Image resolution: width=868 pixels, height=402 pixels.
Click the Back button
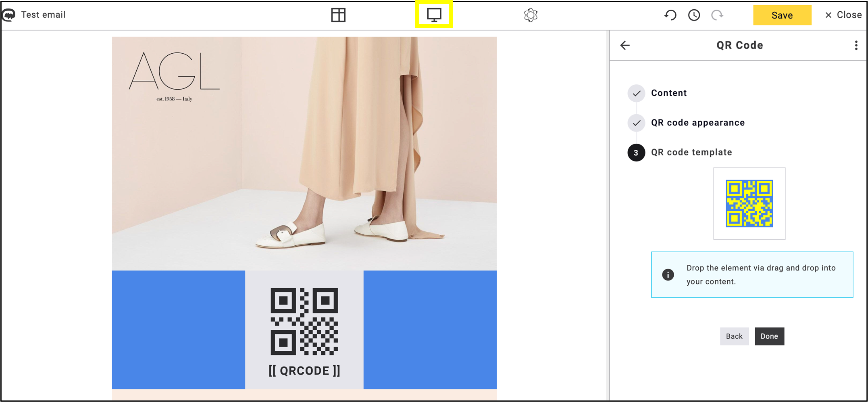[734, 336]
